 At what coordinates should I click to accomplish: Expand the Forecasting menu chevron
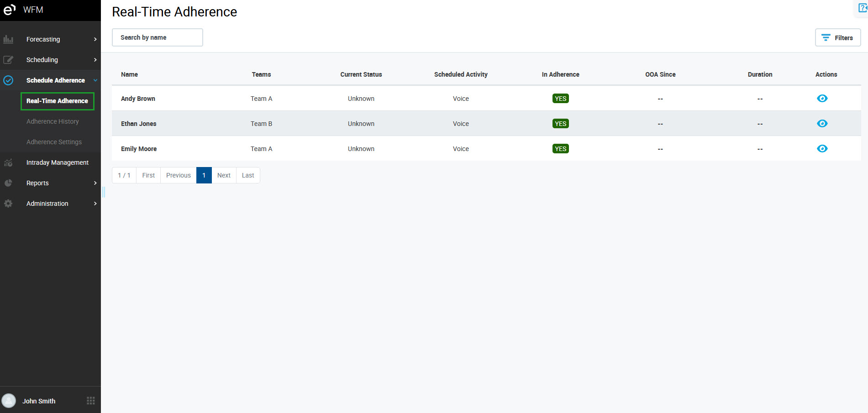point(95,39)
